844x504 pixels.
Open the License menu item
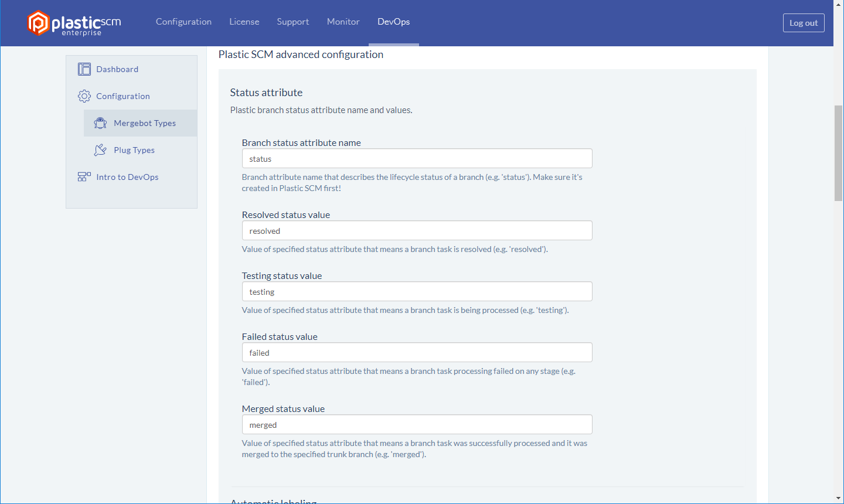pos(244,22)
